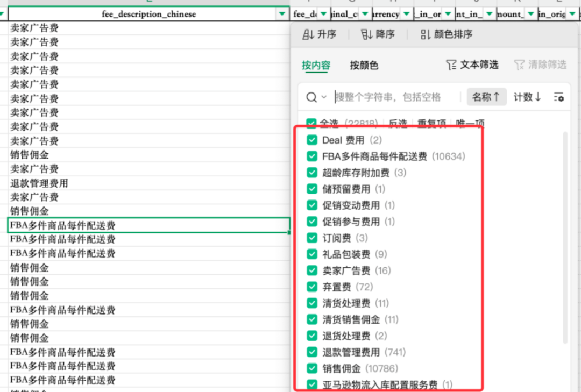581x392 pixels.
Task: Select the 按内容 tab
Action: pos(316,64)
